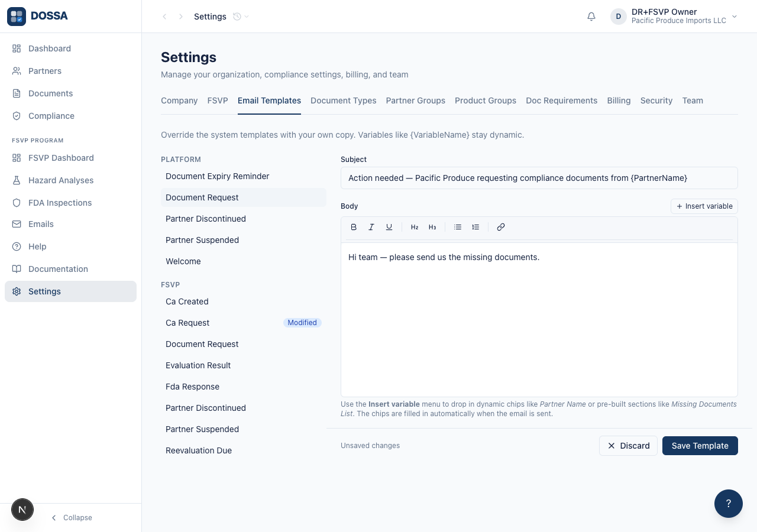Toggle underline in the body toolbar
The image size is (757, 532).
[389, 227]
